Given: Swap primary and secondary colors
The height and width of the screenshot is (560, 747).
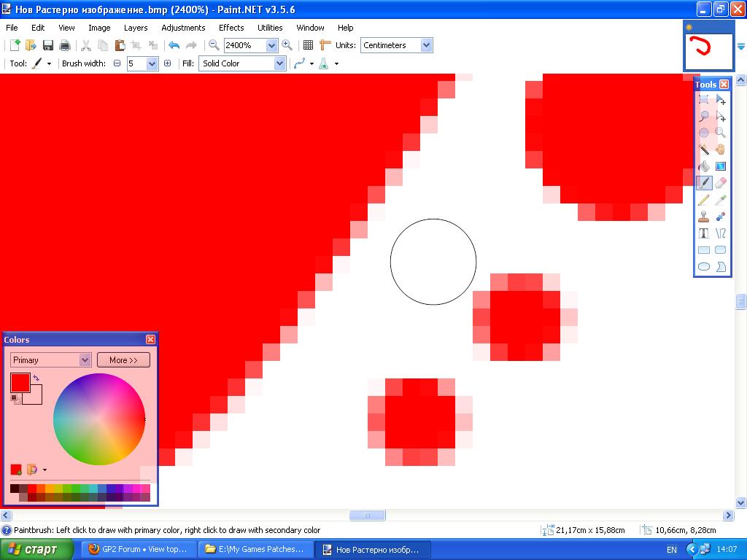Looking at the screenshot, I should tap(36, 378).
